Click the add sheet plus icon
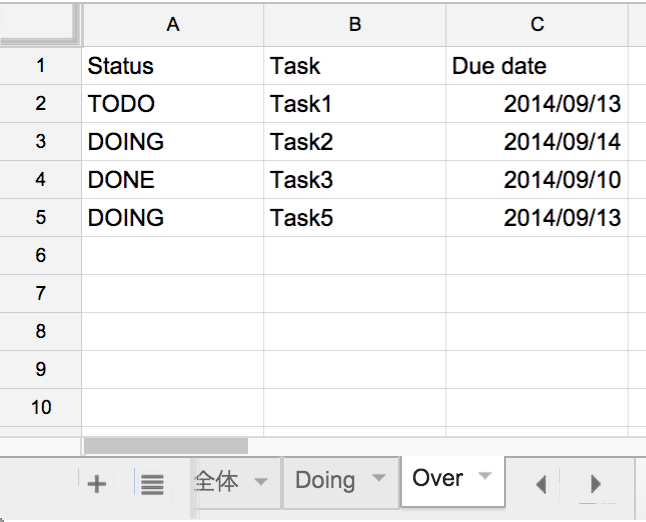646x522 pixels. [x=97, y=485]
